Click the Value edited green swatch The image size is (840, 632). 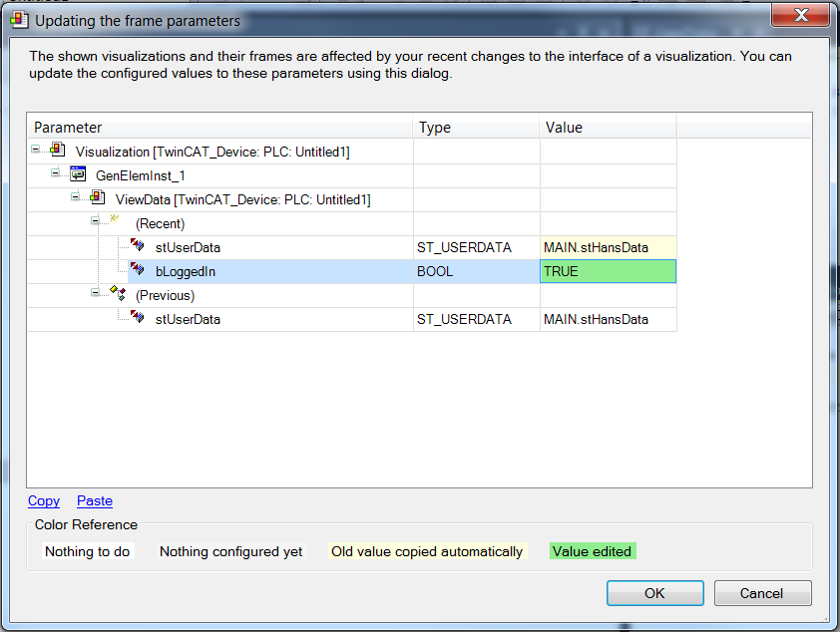point(592,551)
